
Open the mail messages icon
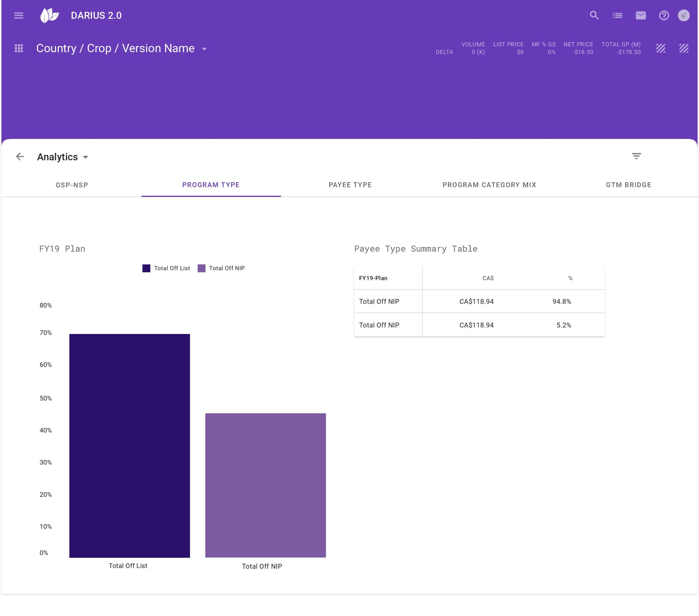[x=641, y=15]
